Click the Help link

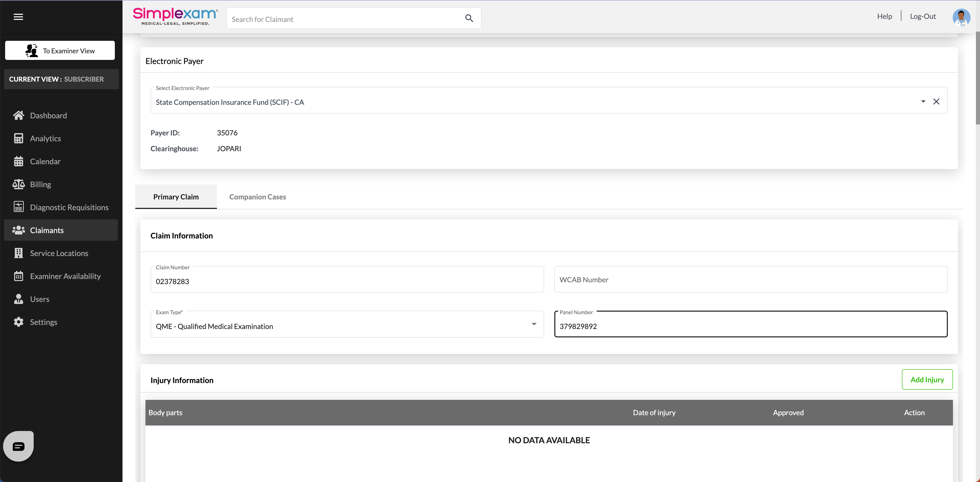click(x=884, y=16)
